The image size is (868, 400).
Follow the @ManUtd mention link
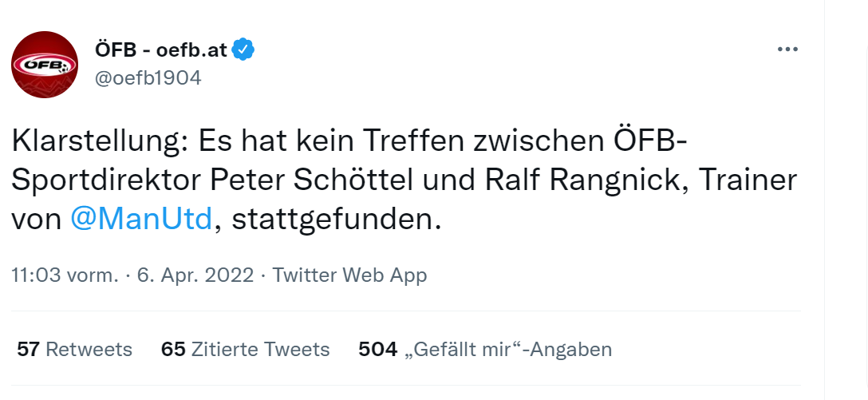coord(142,220)
